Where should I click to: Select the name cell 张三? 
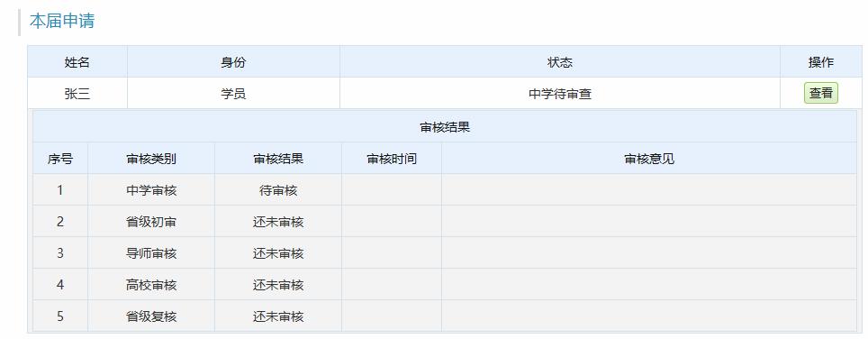[x=77, y=94]
